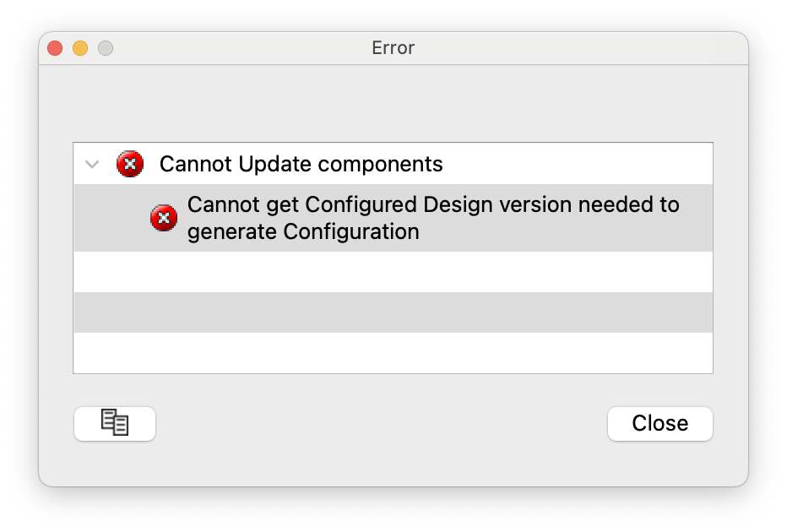
Task: Collapse the Cannot Update components entry
Action: tap(93, 164)
